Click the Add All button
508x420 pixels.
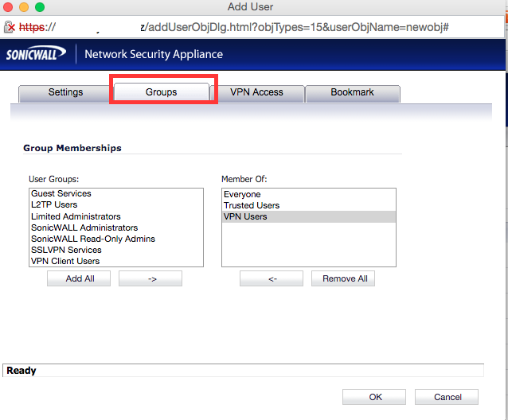[79, 278]
